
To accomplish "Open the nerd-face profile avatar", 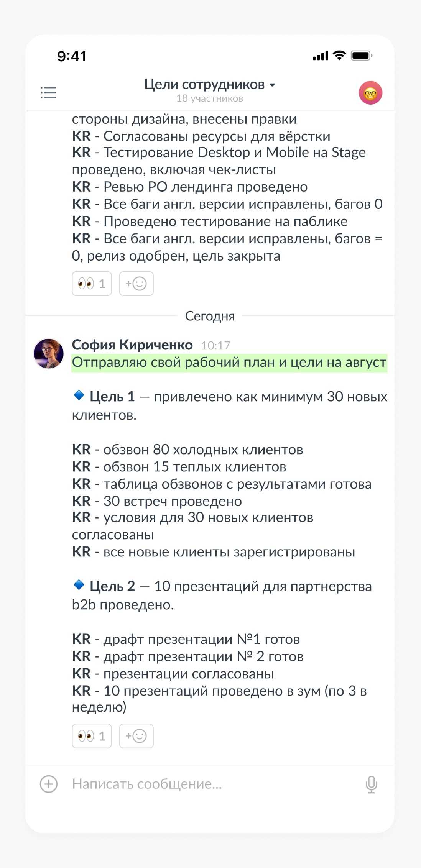I will 370,93.
